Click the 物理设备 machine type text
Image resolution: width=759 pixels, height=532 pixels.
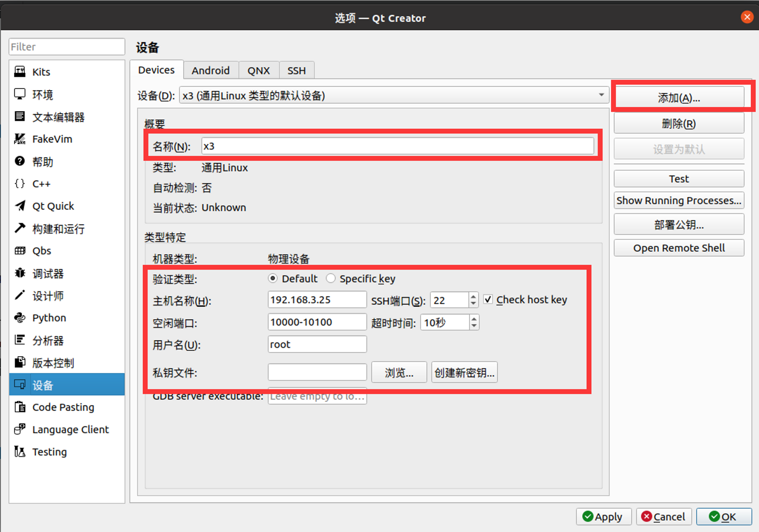tap(289, 259)
